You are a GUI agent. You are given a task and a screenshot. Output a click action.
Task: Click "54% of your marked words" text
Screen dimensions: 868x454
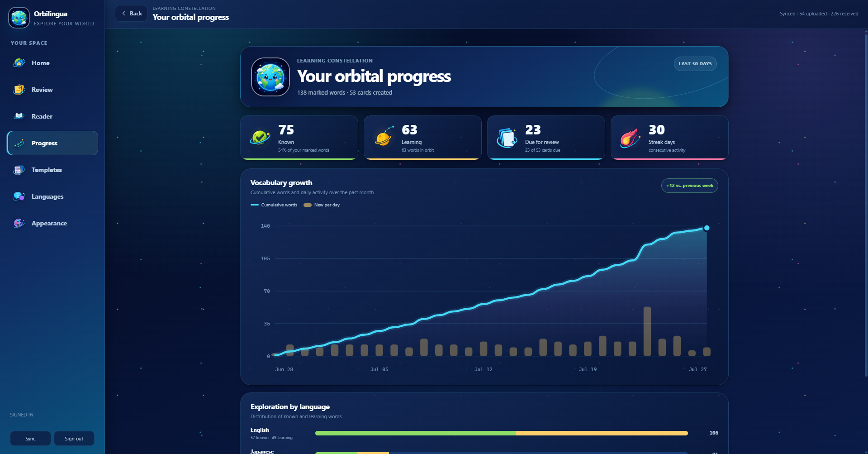click(304, 150)
